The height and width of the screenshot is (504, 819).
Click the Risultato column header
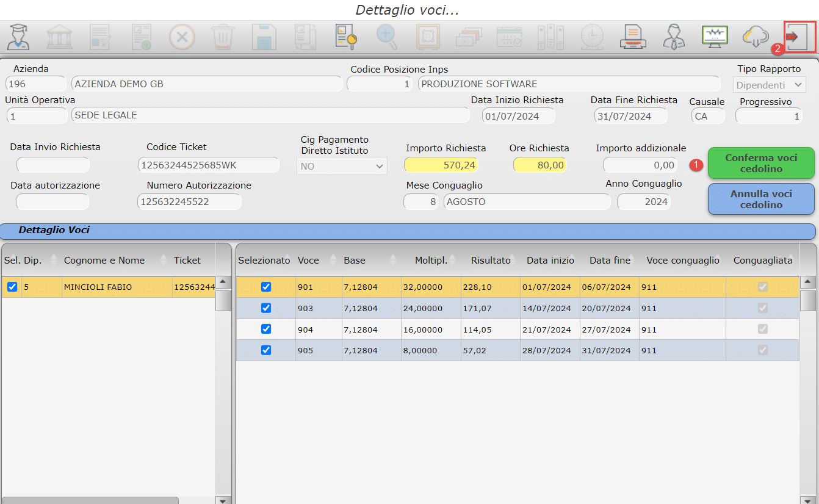pos(491,260)
